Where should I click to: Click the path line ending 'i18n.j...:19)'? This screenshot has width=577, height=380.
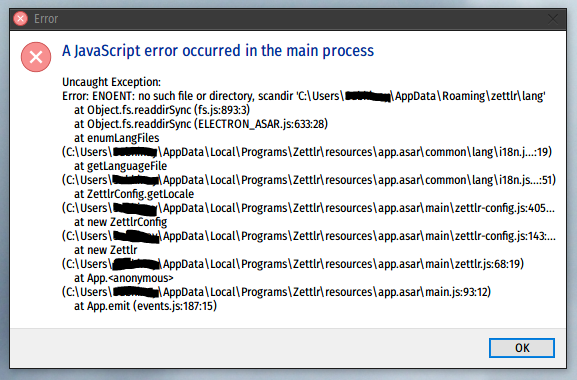307,152
